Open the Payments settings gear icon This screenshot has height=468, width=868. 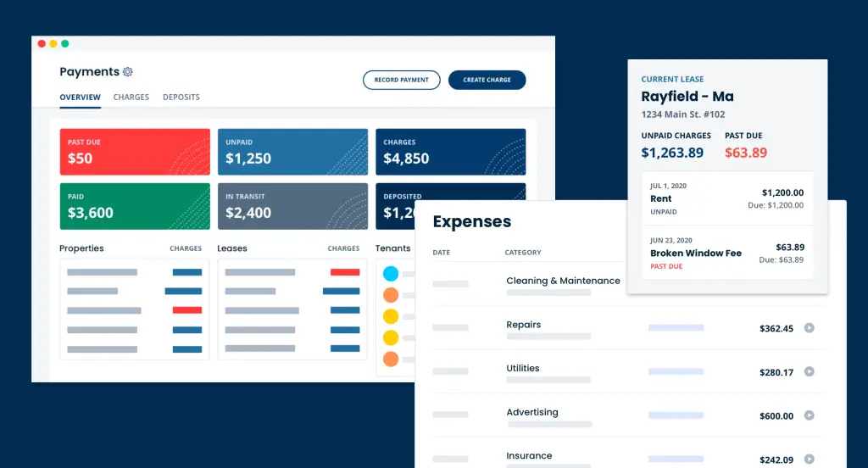[128, 72]
